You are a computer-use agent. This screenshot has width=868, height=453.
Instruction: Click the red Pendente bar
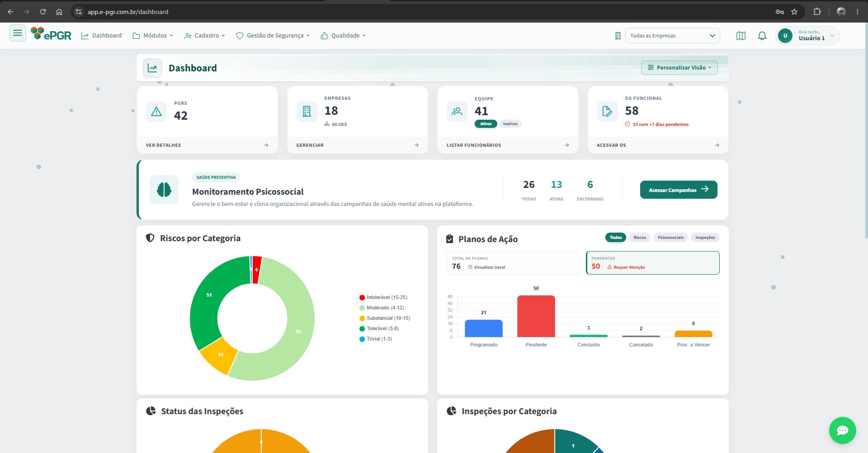536,316
